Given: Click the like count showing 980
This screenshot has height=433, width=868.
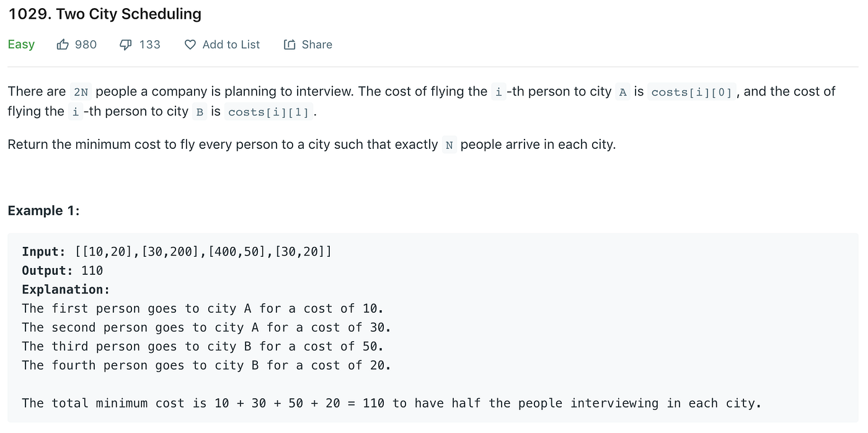Looking at the screenshot, I should click(87, 44).
